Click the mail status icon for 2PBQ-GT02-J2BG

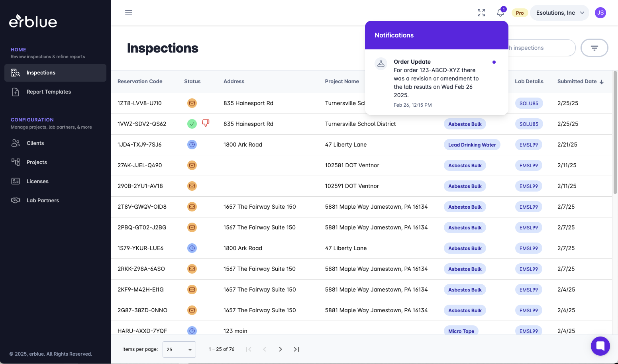(x=192, y=227)
